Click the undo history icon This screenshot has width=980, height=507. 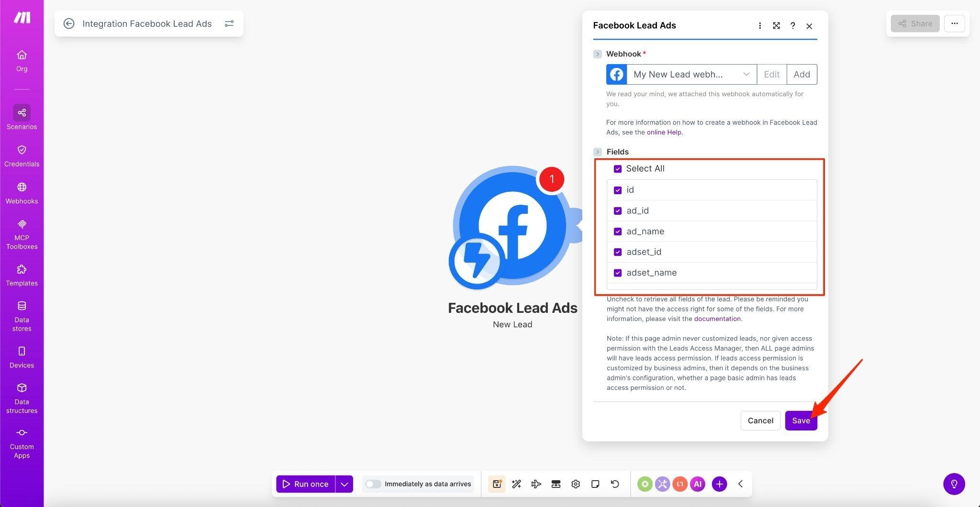tap(615, 484)
